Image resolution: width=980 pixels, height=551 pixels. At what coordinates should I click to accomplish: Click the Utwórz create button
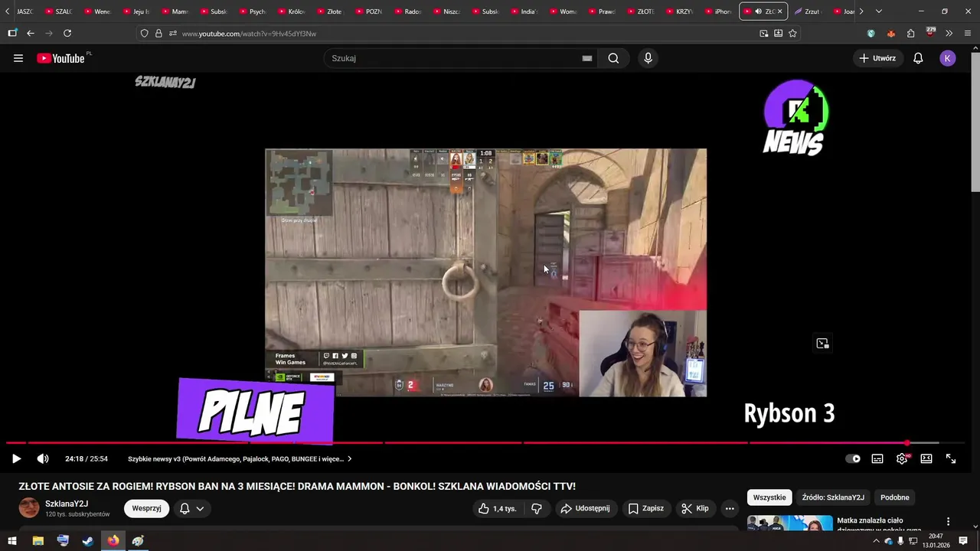(877, 58)
